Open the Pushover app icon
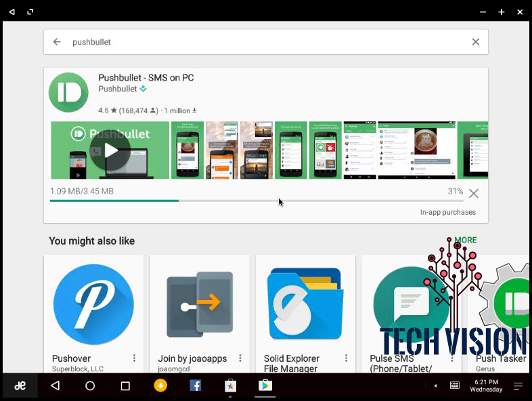The width and height of the screenshot is (532, 401). point(93,304)
